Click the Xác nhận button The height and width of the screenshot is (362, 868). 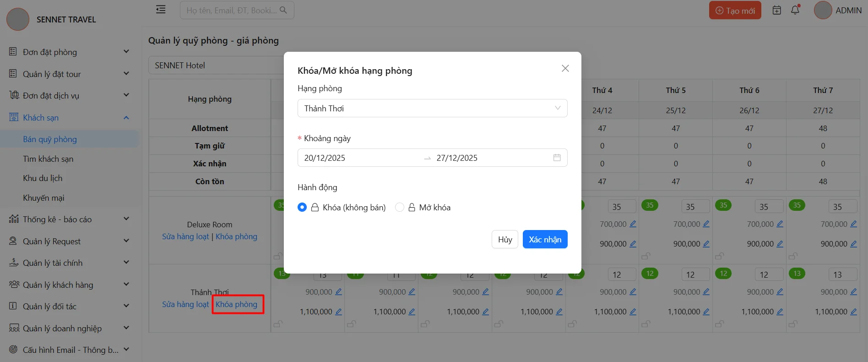click(x=545, y=239)
